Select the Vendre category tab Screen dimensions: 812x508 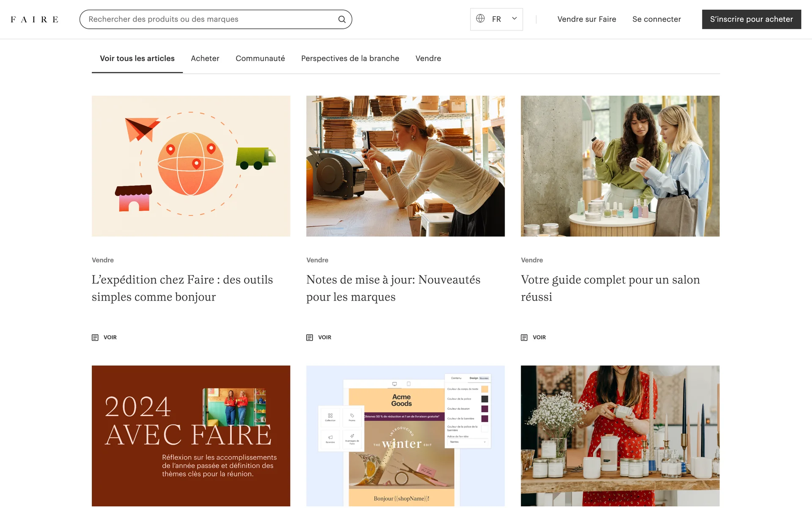(428, 58)
